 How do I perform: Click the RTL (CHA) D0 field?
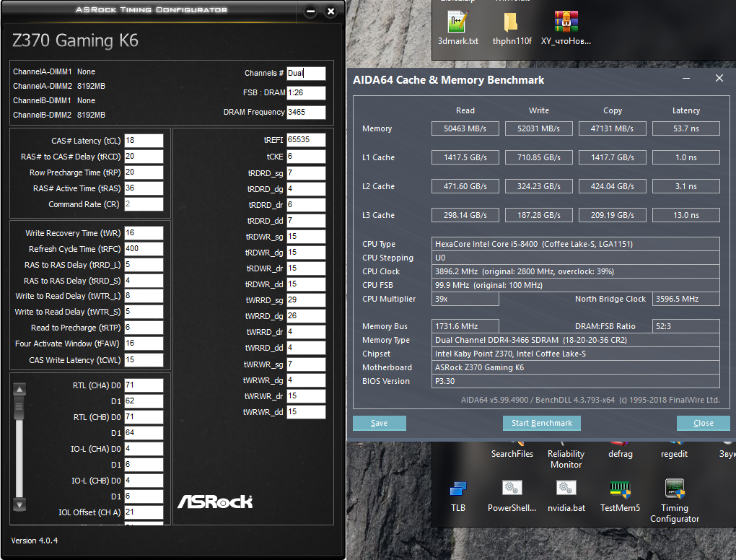click(144, 385)
